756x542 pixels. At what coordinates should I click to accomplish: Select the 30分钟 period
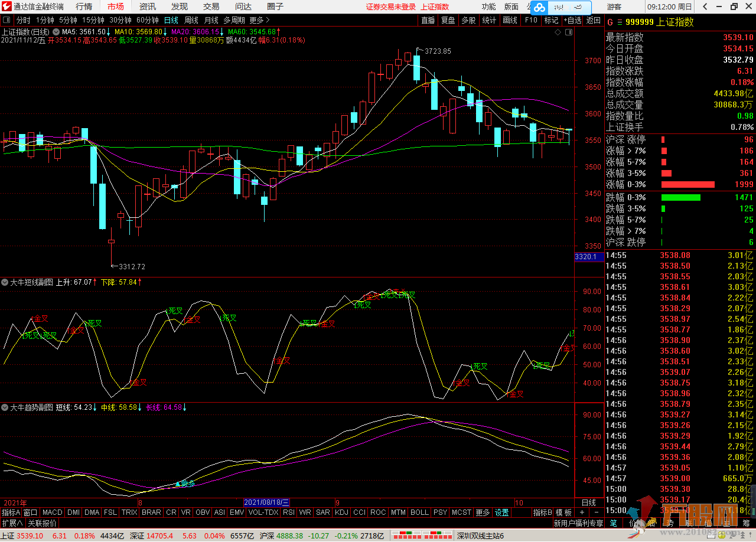point(120,20)
